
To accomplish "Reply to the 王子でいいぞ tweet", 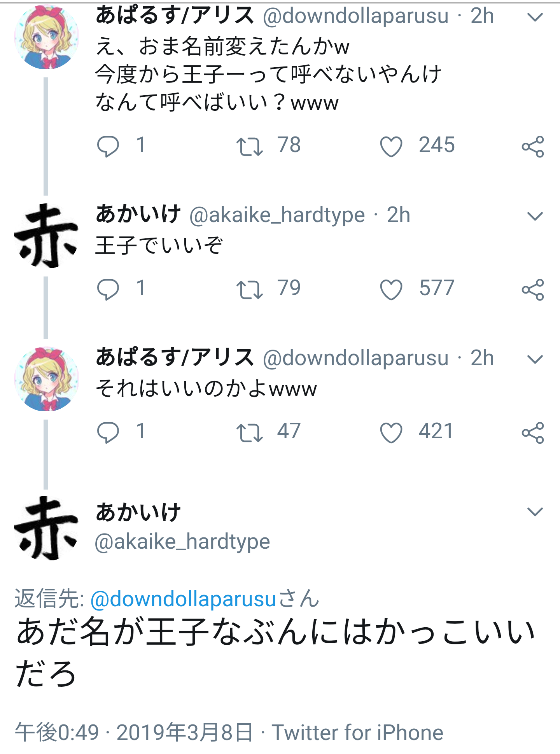I will point(108,289).
